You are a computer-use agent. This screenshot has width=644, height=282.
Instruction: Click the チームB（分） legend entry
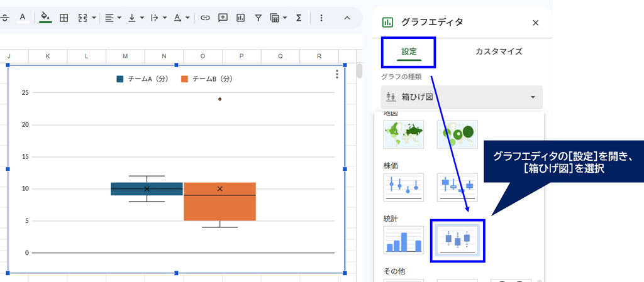[x=207, y=79]
